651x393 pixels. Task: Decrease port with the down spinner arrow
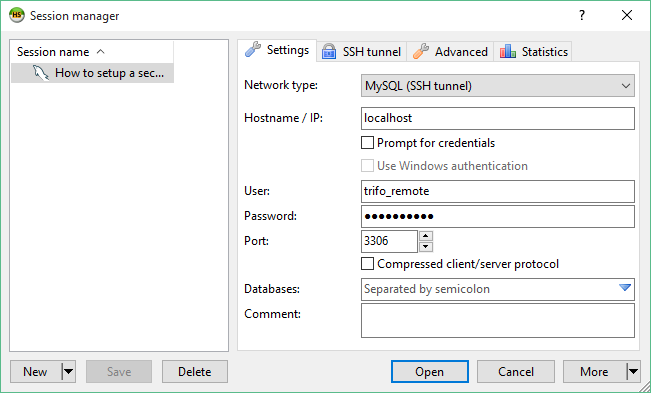(x=426, y=247)
